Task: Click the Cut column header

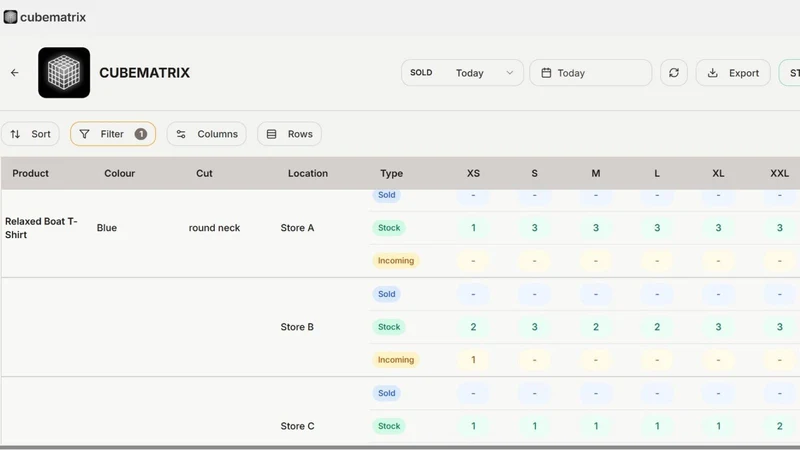Action: pos(204,173)
